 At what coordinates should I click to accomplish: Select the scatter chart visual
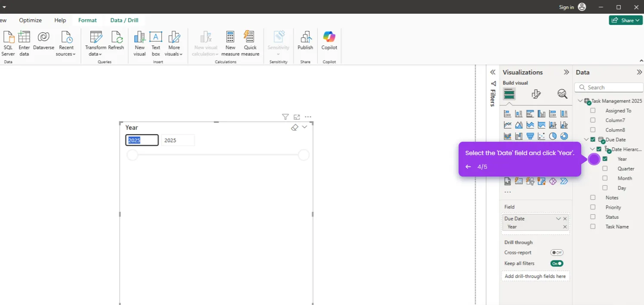[541, 136]
